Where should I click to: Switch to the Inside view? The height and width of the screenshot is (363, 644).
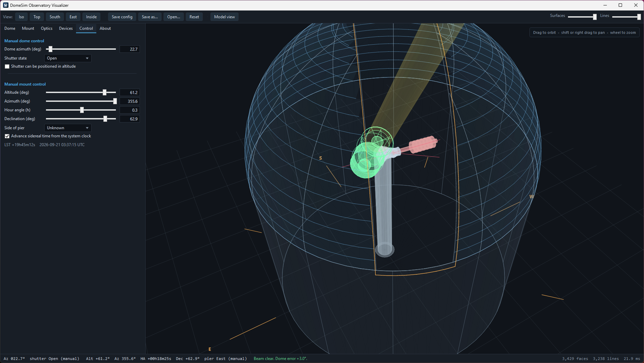91,17
